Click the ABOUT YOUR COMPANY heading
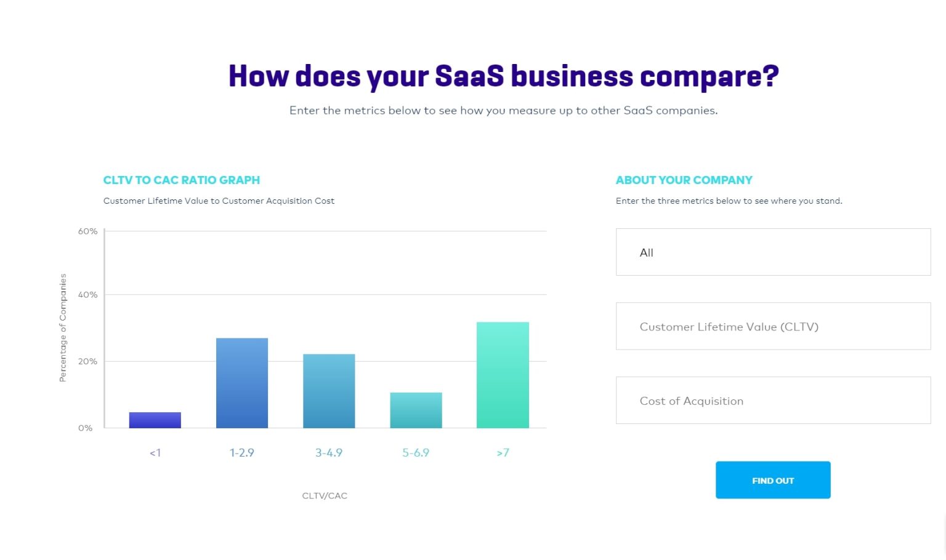The image size is (946, 560). click(x=684, y=180)
